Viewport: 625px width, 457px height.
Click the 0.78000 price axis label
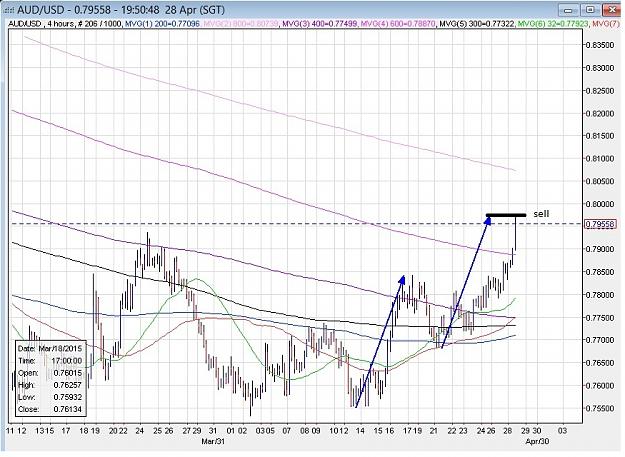[x=600, y=295]
